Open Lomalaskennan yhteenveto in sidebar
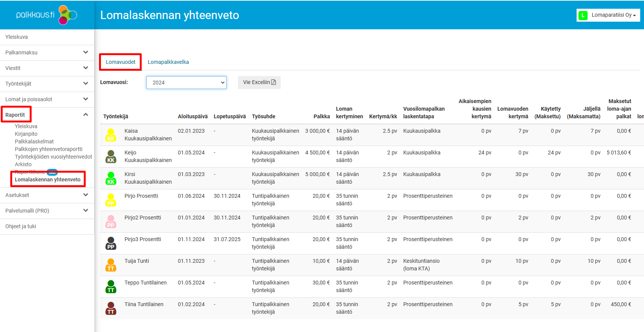644x332 pixels. pos(48,180)
